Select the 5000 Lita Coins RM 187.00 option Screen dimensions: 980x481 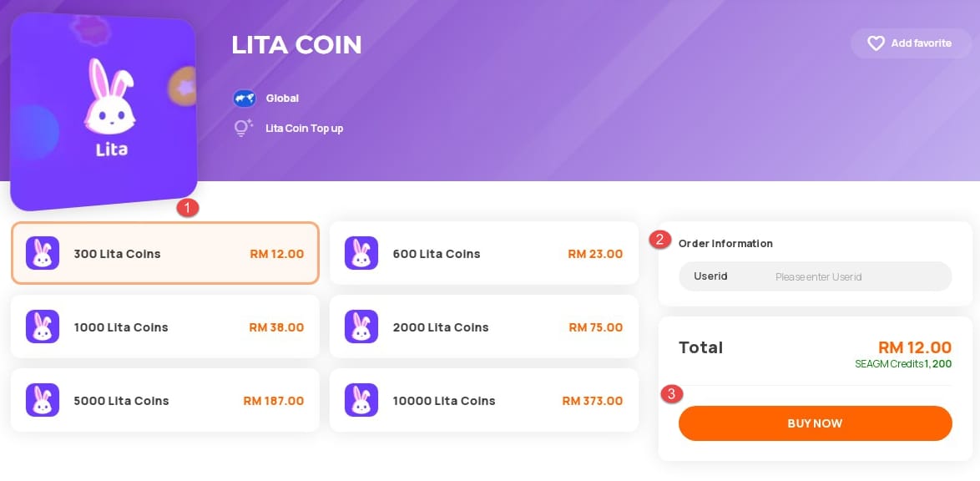coord(165,400)
